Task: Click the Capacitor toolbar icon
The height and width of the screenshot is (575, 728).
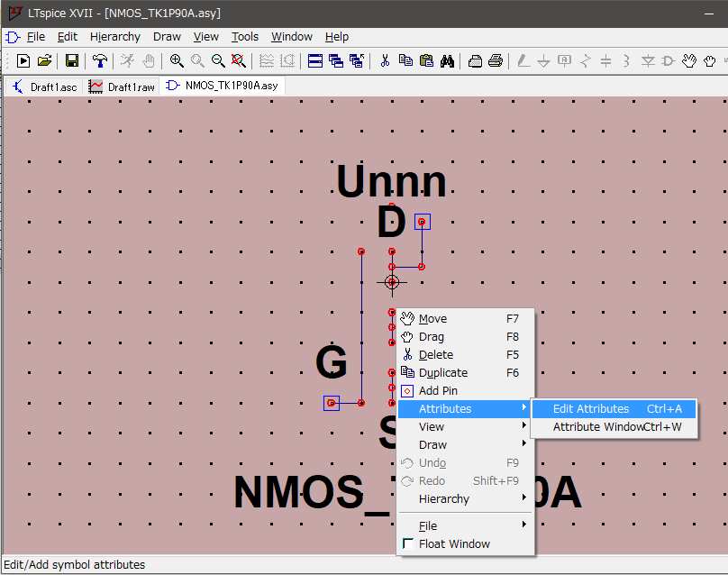Action: coord(605,61)
